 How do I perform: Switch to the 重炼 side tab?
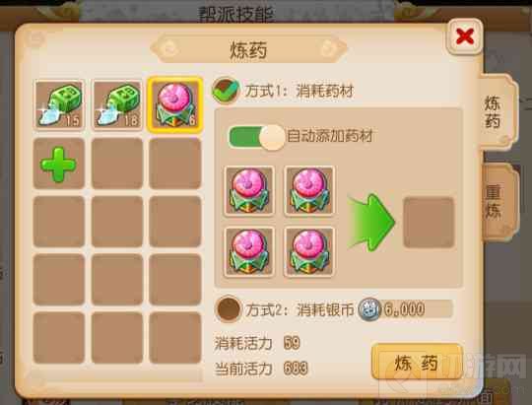click(499, 202)
